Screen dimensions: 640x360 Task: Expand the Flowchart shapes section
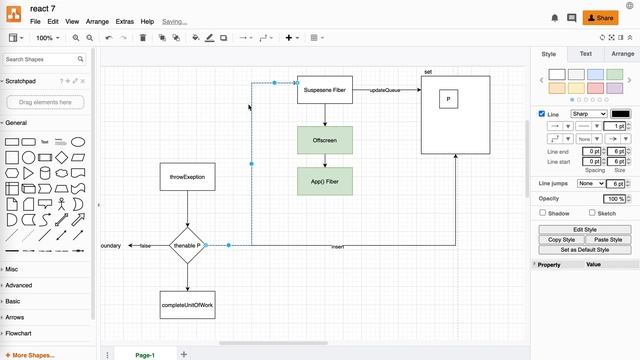18,333
